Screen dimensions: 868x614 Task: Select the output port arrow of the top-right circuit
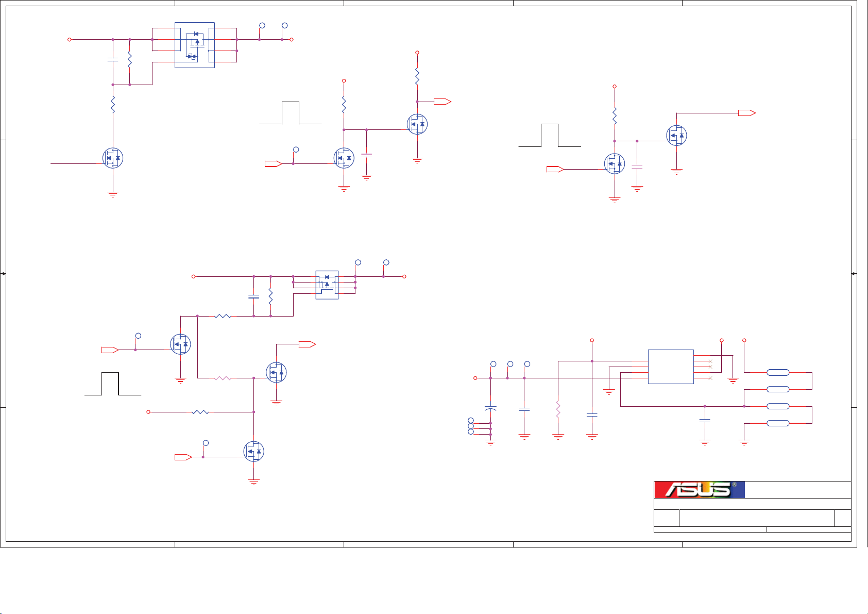coord(746,113)
